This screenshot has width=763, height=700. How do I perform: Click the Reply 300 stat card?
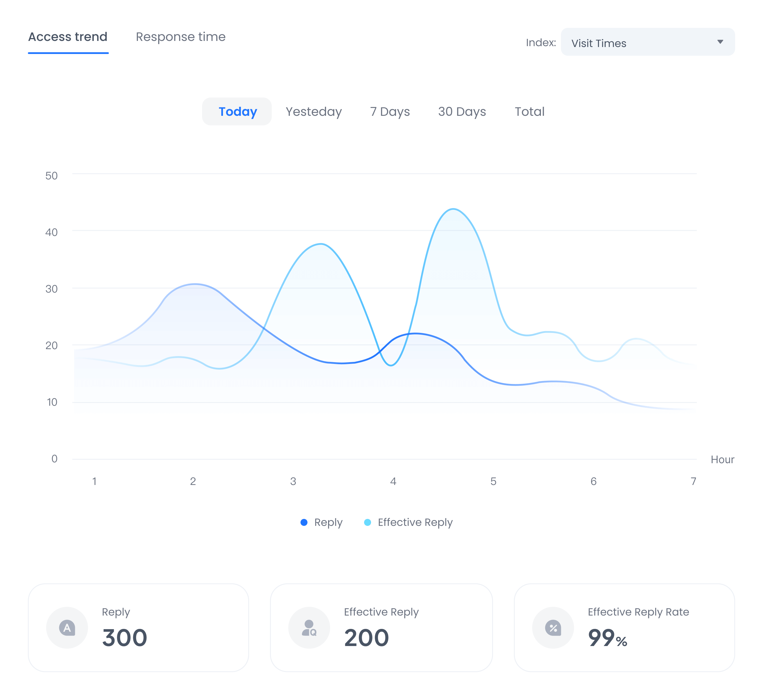[x=138, y=628]
